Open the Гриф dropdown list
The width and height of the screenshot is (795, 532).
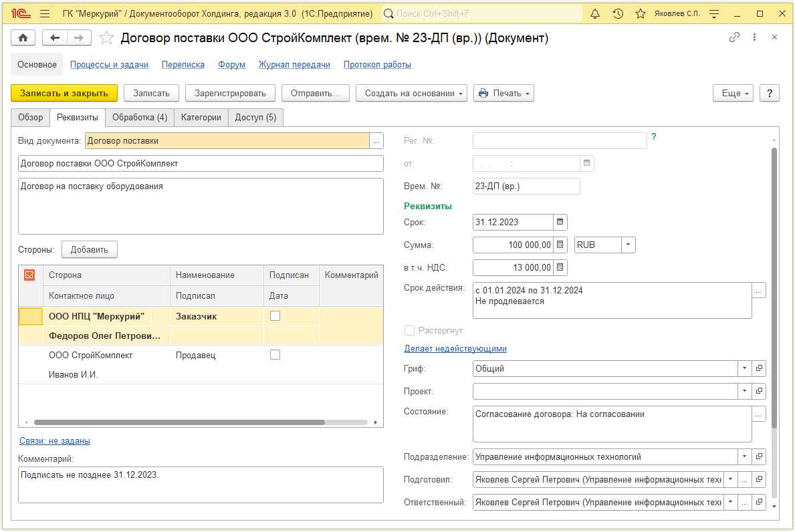[x=744, y=368]
